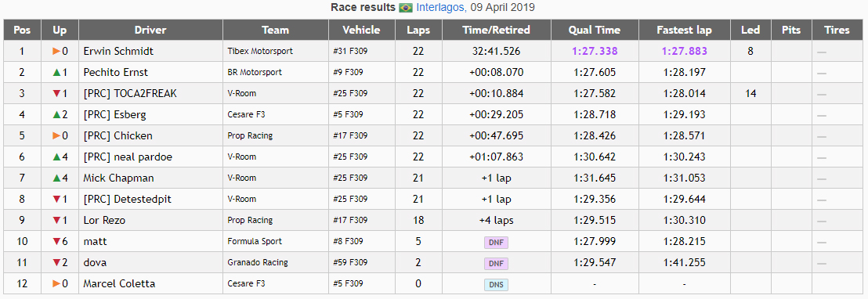Viewport: 868px width, 299px height.
Task: Click the Pos column header
Action: tap(22, 30)
